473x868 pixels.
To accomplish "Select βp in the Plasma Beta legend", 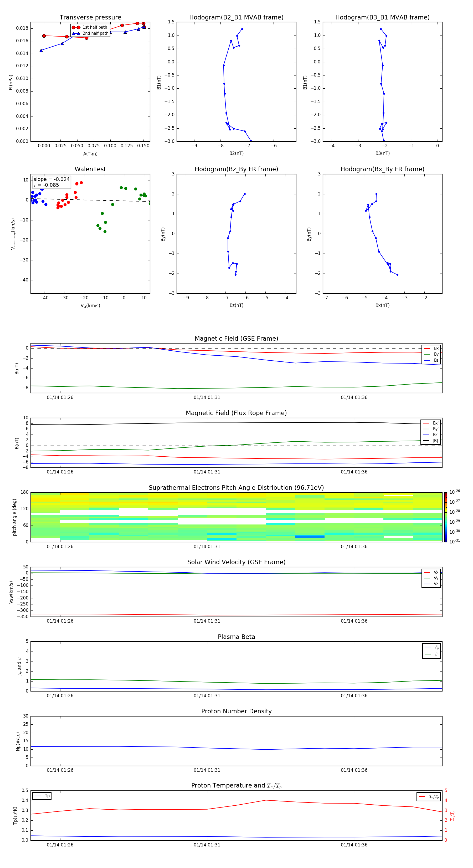I will tap(431, 647).
